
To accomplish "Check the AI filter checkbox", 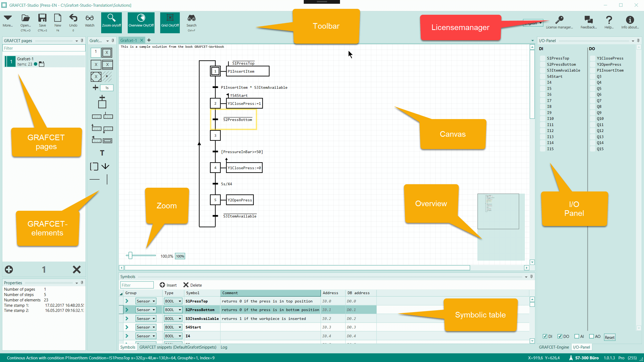I will click(x=577, y=336).
